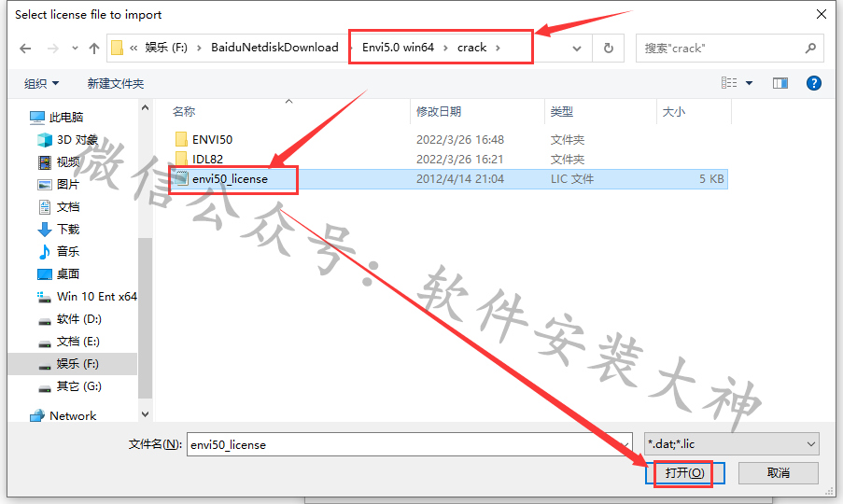Screen dimensions: 843x504
Task: Open 3D 对象 folder in sidebar
Action: pyautogui.click(x=77, y=140)
